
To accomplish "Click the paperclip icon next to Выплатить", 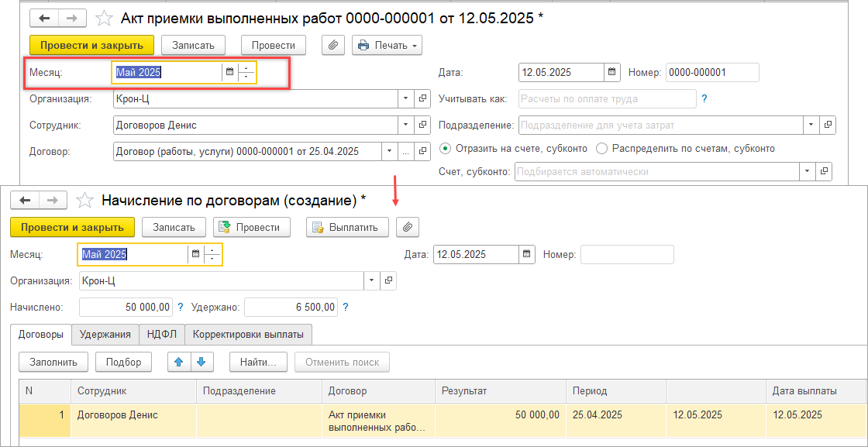I will tap(407, 227).
